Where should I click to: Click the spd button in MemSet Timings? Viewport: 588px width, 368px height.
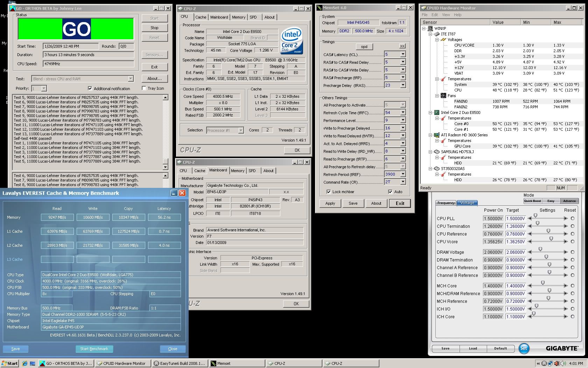(364, 47)
